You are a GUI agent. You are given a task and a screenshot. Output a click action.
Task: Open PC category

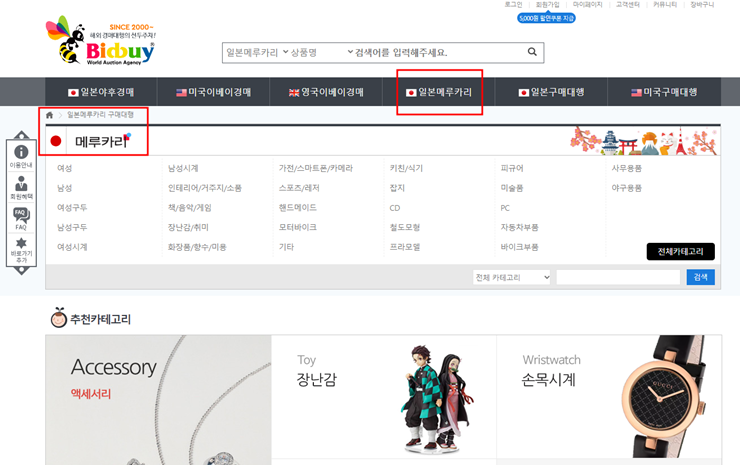505,208
